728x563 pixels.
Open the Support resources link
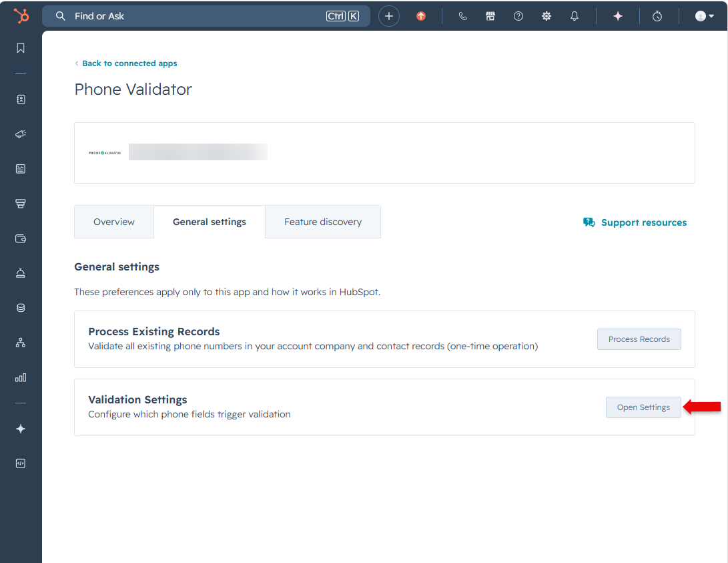(x=643, y=222)
